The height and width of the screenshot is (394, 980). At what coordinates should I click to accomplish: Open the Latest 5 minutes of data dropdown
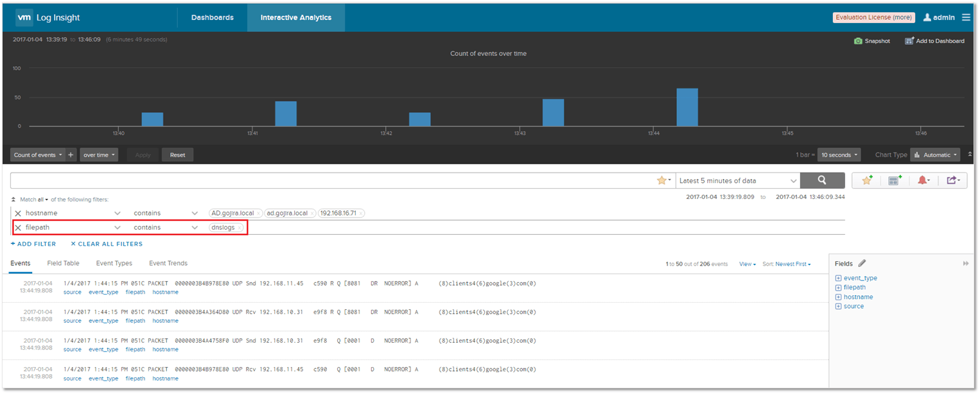(x=738, y=180)
